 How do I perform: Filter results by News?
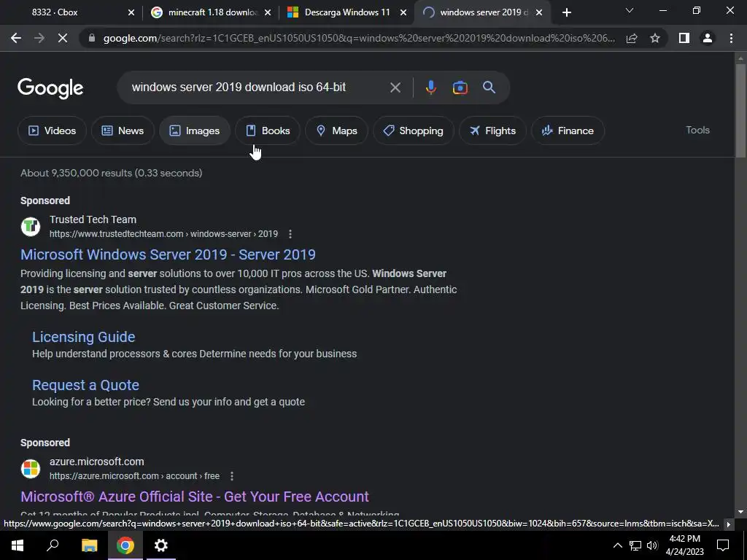point(123,131)
